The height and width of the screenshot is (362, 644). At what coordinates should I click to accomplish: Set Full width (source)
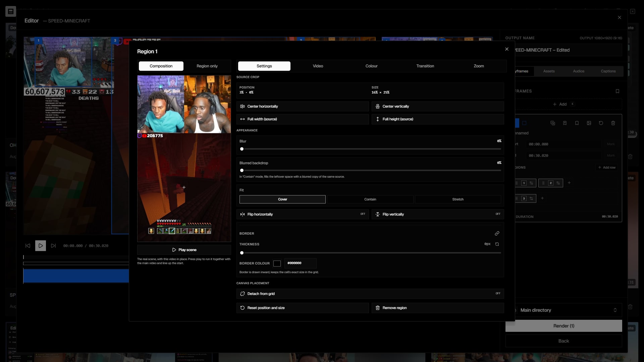click(303, 119)
